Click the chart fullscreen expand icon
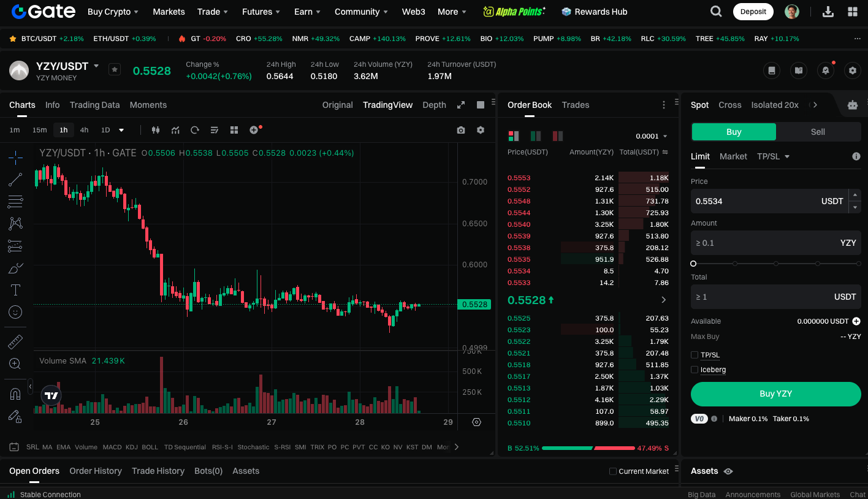 [461, 105]
